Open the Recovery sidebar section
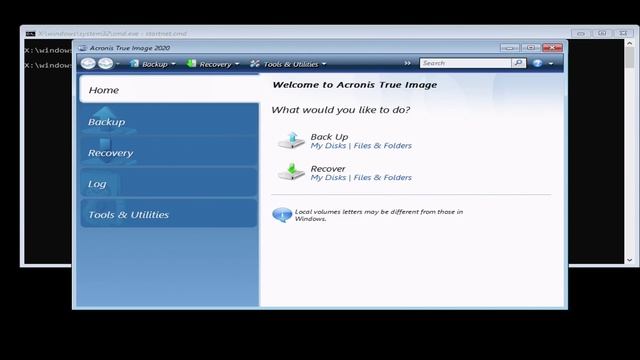The height and width of the screenshot is (360, 640). [x=169, y=152]
